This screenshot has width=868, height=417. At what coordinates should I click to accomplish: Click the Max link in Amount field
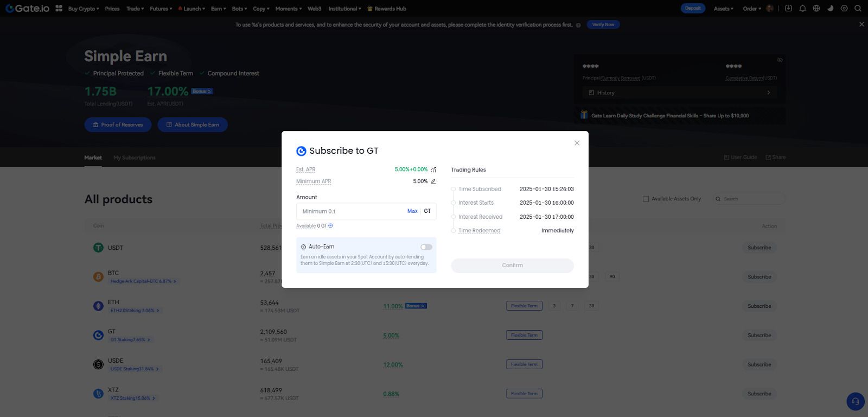(412, 211)
